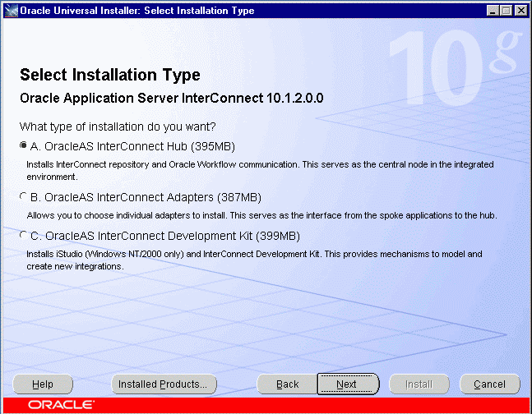Click the installer title bar icon
This screenshot has width=532, height=414.
12,11
